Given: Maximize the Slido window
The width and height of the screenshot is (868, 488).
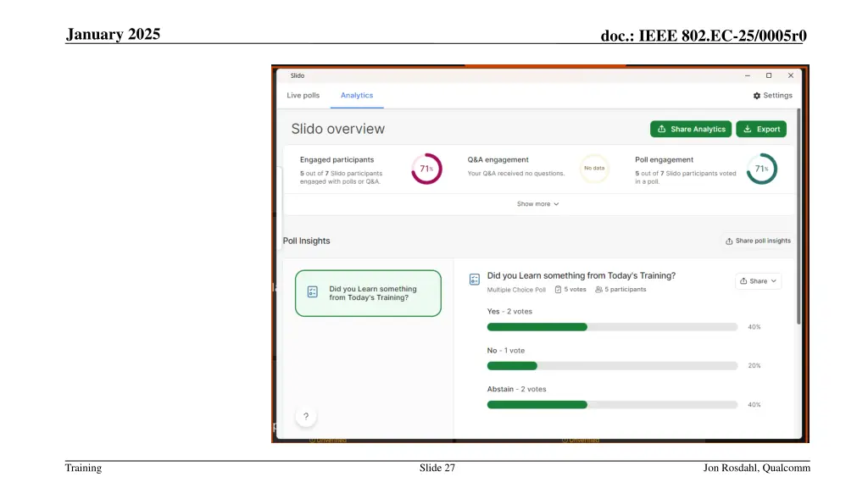Looking at the screenshot, I should [x=769, y=75].
